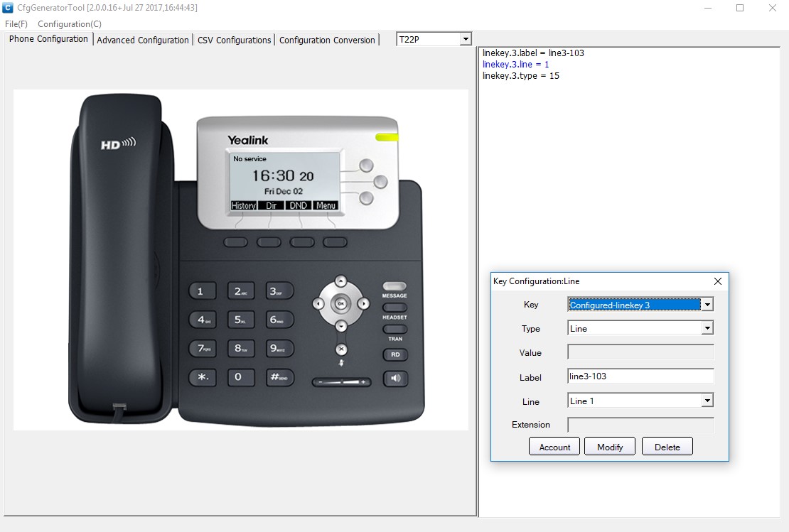Click the soft key under DND
Viewport: 789px width, 532px height.
[302, 242]
